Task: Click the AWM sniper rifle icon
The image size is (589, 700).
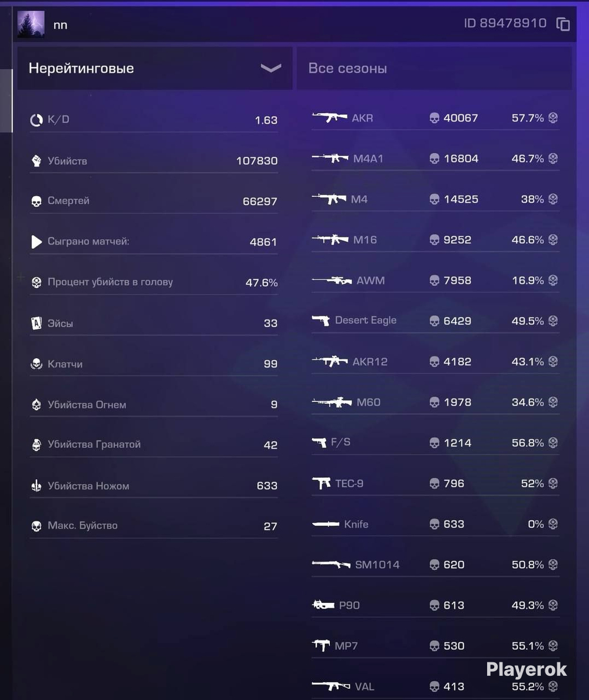Action: (x=332, y=280)
